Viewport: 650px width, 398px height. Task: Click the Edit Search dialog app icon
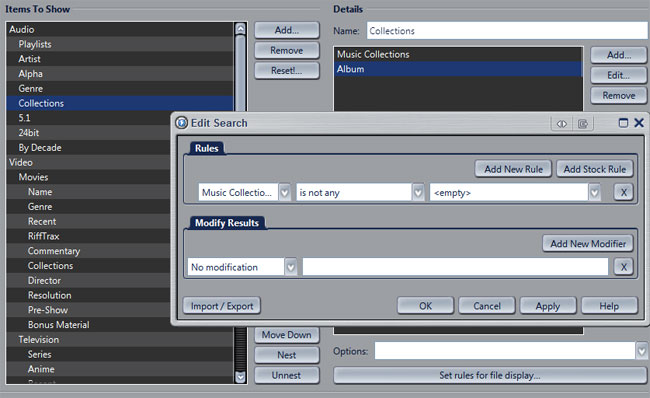[181, 123]
